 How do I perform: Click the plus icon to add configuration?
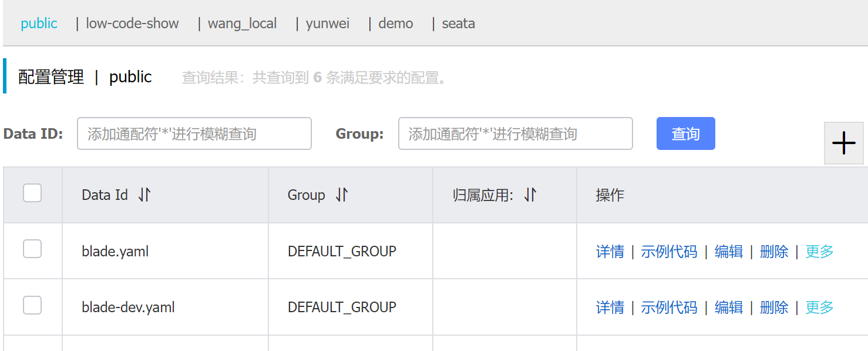point(843,143)
